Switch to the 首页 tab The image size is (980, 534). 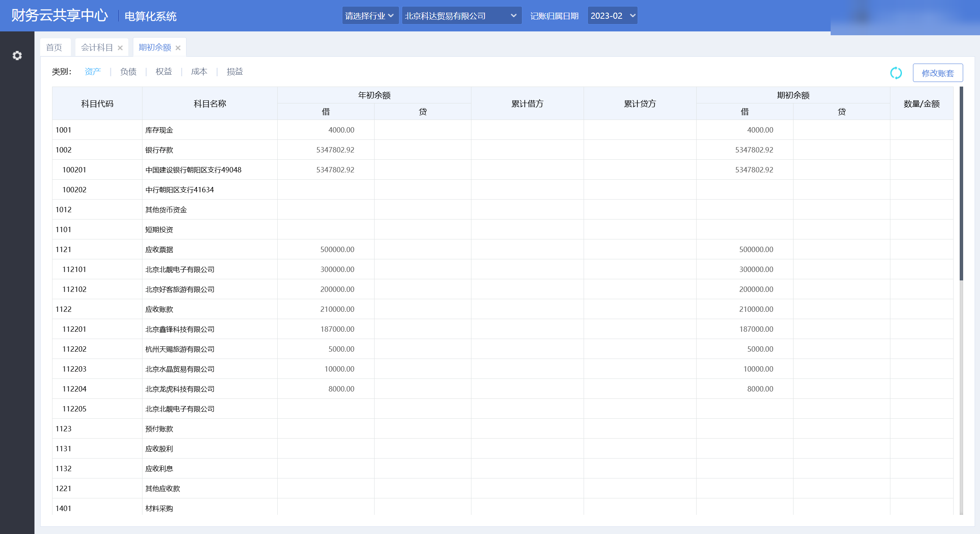coord(54,48)
